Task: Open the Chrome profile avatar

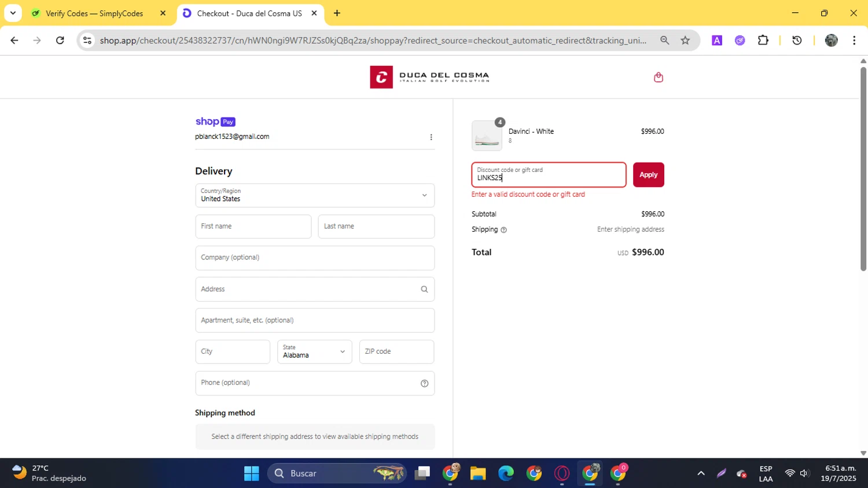Action: pos(831,41)
